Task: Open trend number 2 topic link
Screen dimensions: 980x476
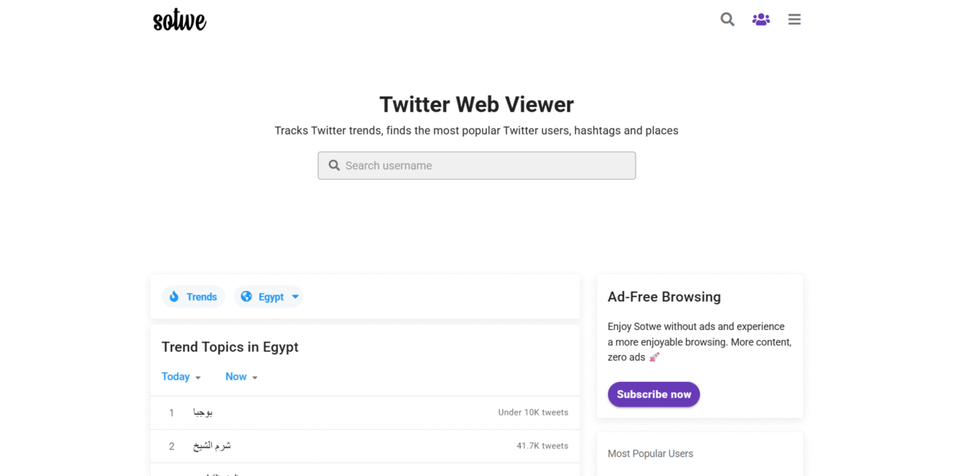Action: click(212, 446)
